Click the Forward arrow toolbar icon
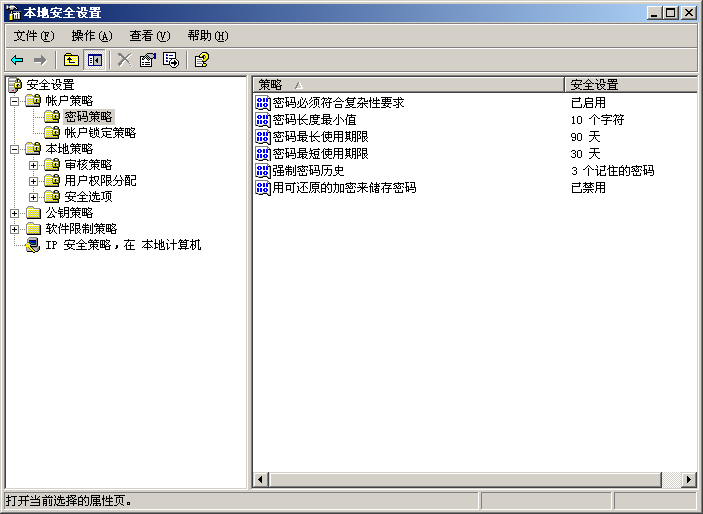This screenshot has width=703, height=514. coord(40,60)
